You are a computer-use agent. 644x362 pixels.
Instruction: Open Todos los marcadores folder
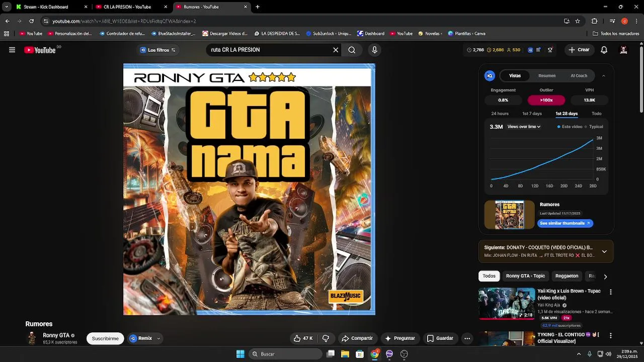pos(616,34)
